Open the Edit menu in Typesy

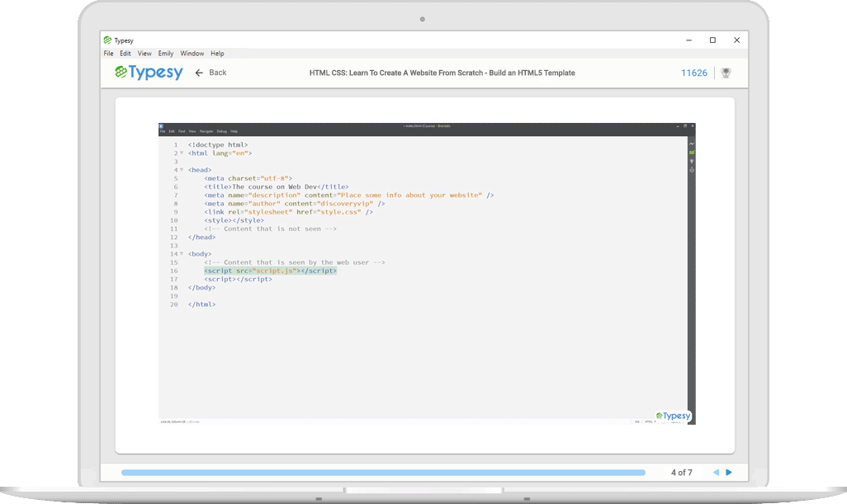(125, 54)
